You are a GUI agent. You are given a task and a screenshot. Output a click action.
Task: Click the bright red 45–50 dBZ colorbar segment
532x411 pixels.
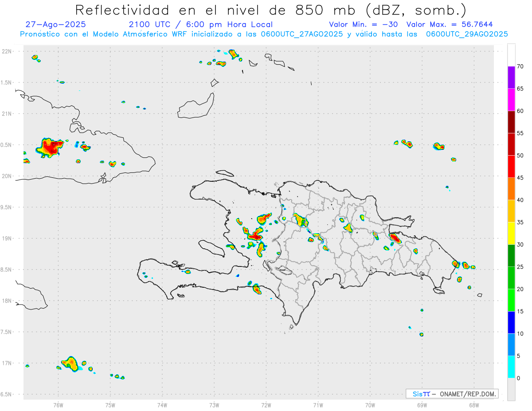click(x=511, y=166)
